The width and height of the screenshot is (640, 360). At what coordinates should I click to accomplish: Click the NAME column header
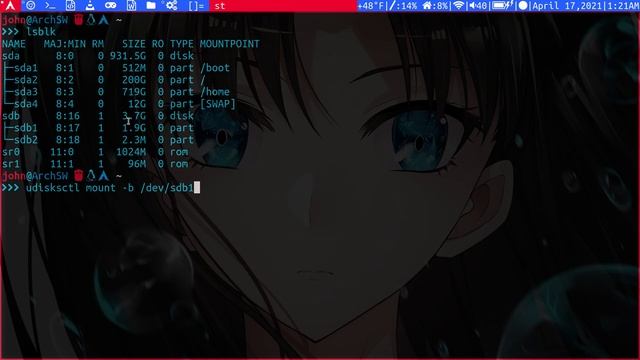click(x=14, y=44)
